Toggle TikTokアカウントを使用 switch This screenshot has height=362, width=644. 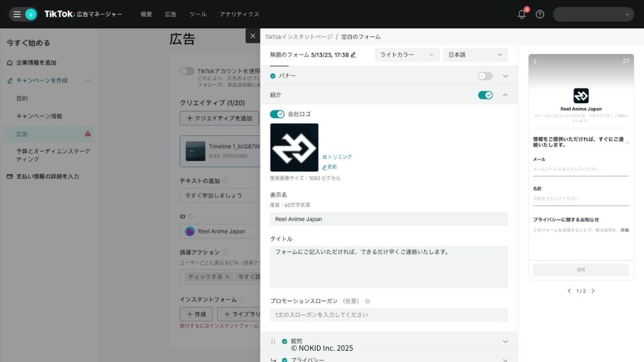tap(187, 71)
